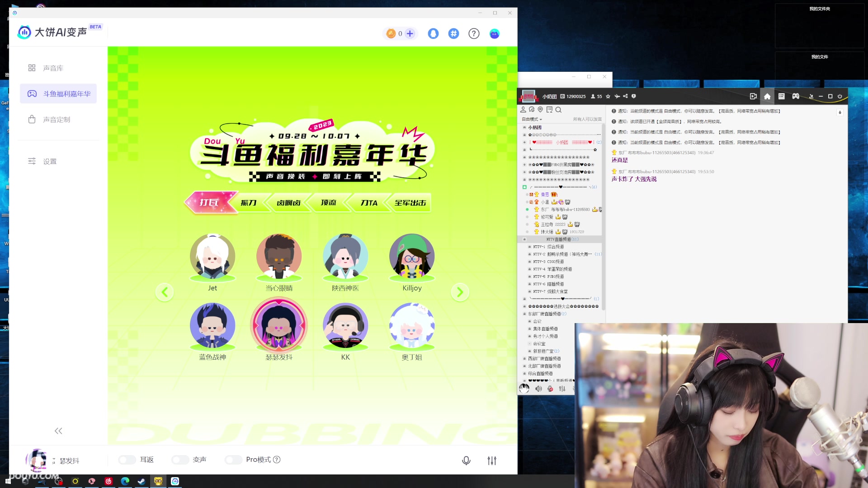The width and height of the screenshot is (868, 488).
Task: Open NTTV-1 综合频道 channel
Action: point(548,247)
